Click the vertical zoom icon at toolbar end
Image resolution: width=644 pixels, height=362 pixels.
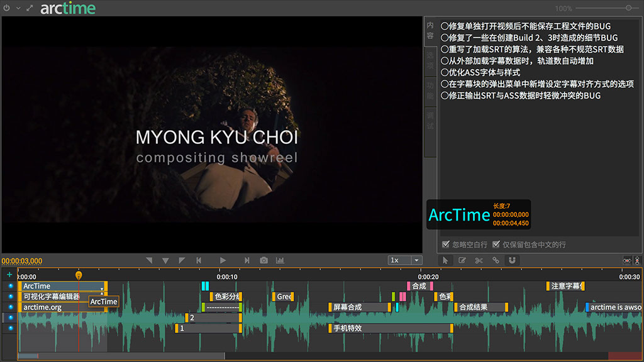tap(637, 261)
